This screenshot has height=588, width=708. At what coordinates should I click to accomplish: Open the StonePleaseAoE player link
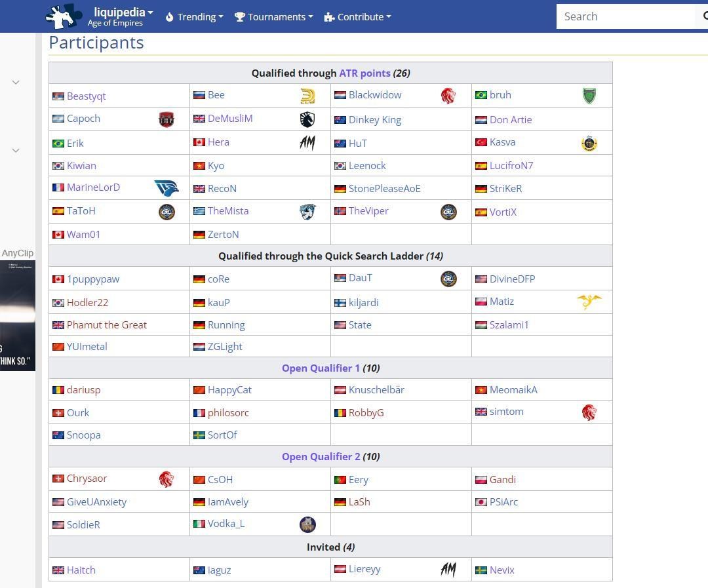click(x=384, y=188)
